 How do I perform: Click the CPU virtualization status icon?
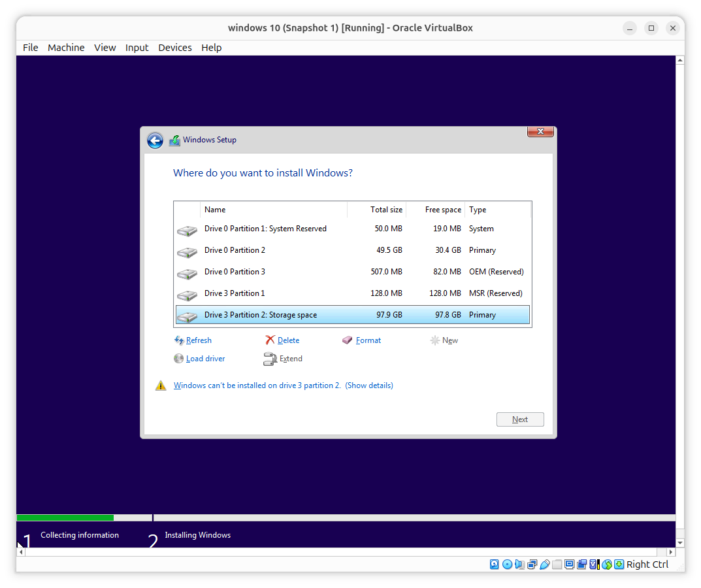pos(595,564)
